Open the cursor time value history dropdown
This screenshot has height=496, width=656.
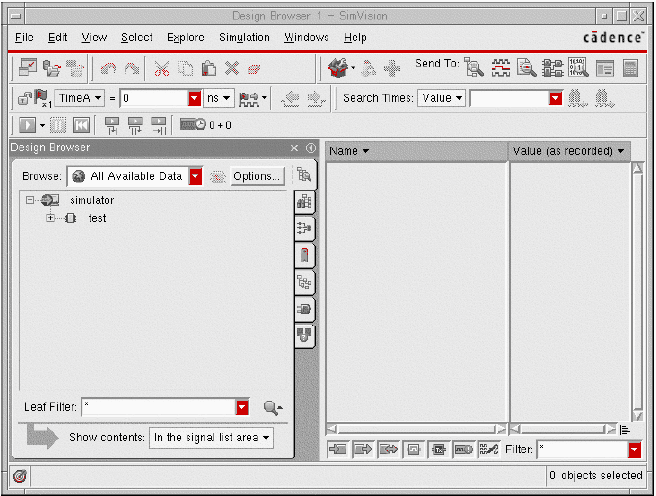(x=194, y=99)
